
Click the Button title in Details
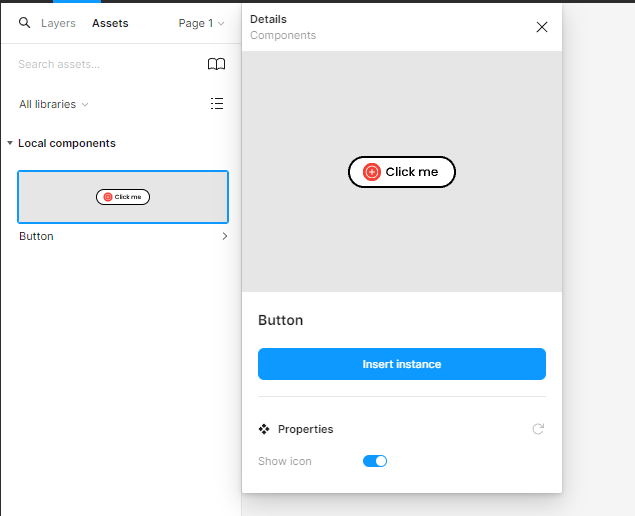pyautogui.click(x=281, y=320)
